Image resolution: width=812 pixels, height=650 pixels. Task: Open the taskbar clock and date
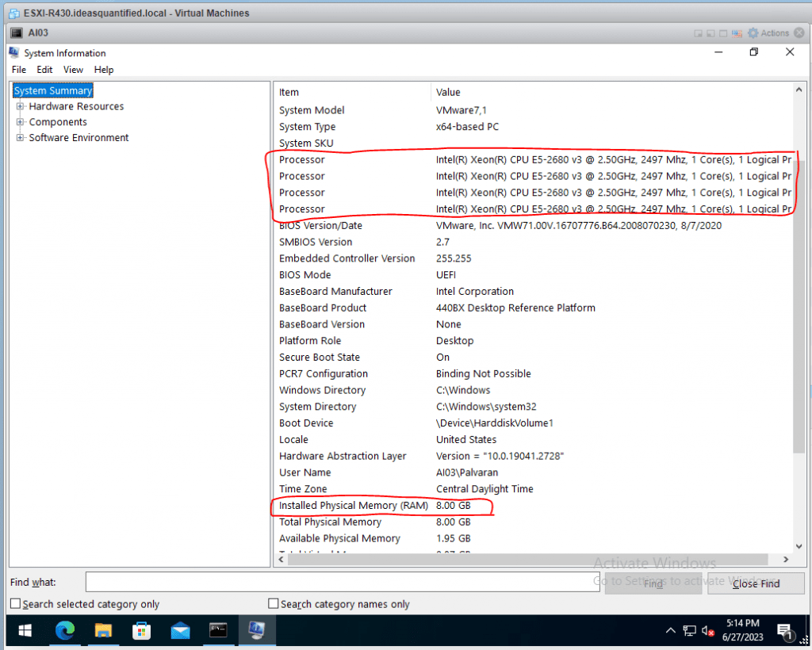point(742,630)
